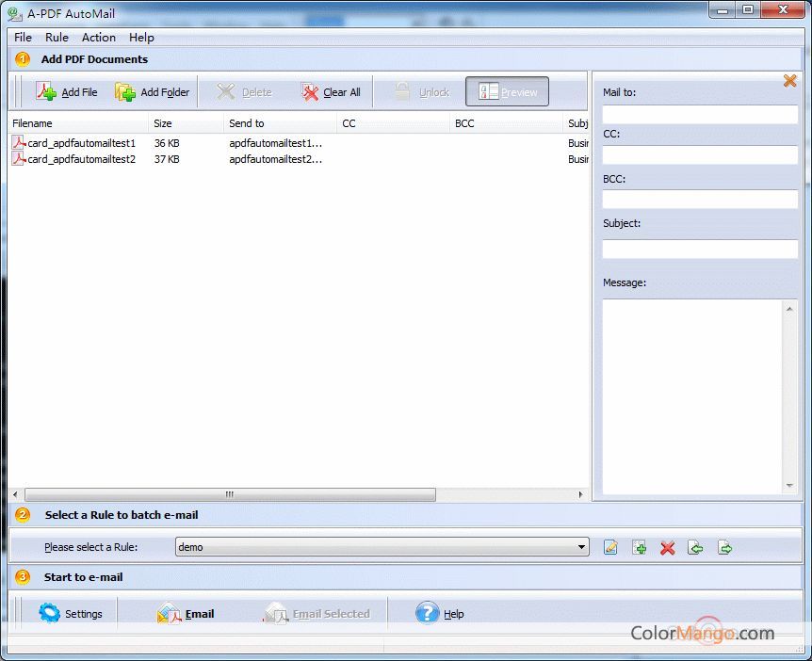Click the greyed Email Selected button

[317, 614]
